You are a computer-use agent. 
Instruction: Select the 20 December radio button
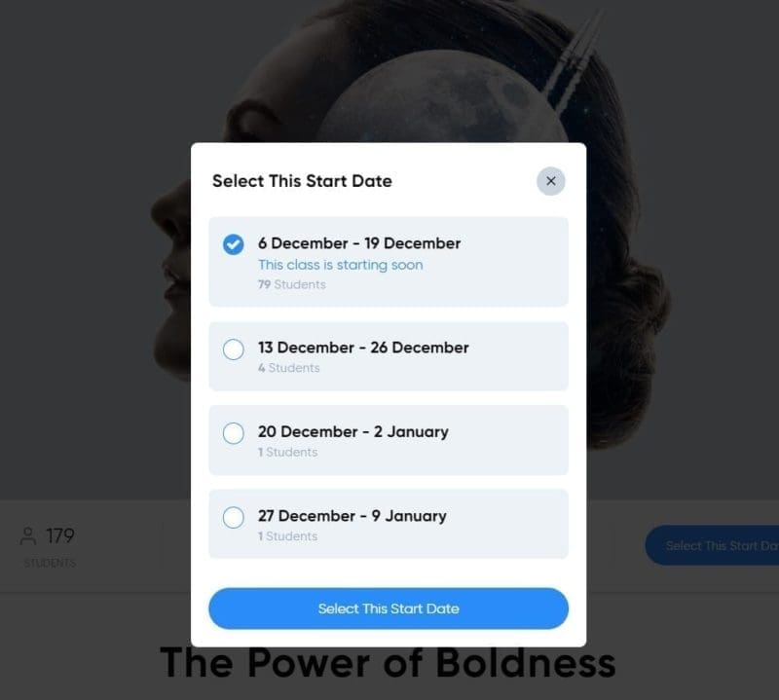(x=233, y=433)
